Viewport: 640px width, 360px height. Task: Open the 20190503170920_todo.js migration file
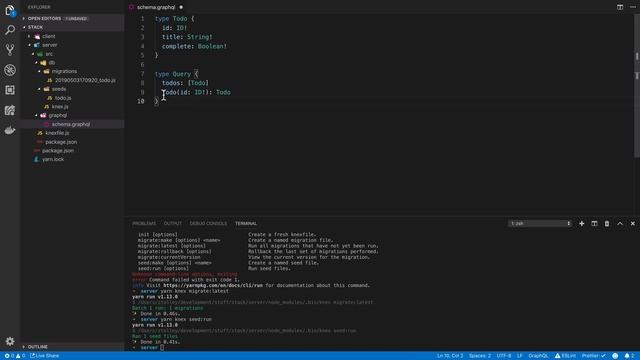[85, 80]
